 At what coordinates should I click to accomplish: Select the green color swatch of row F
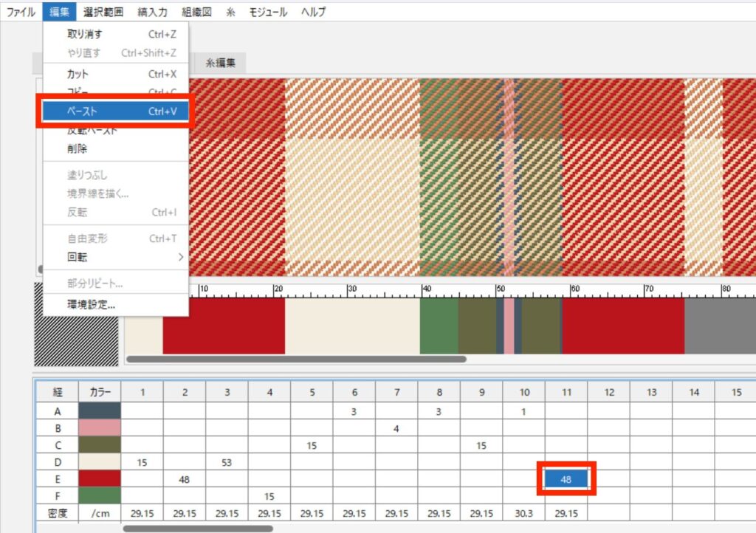pyautogui.click(x=100, y=495)
